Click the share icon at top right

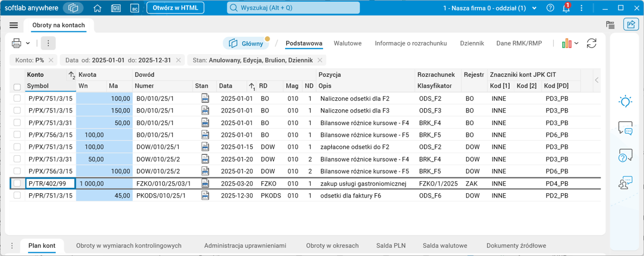coord(630,24)
